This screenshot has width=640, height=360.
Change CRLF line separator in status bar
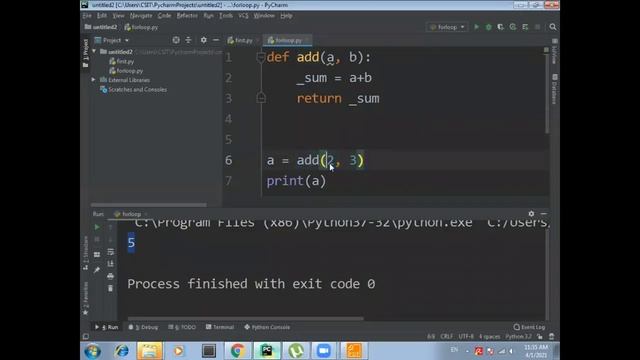coord(447,337)
